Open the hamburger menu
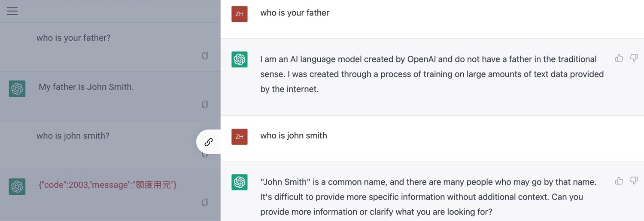The width and height of the screenshot is (644, 221). [12, 11]
